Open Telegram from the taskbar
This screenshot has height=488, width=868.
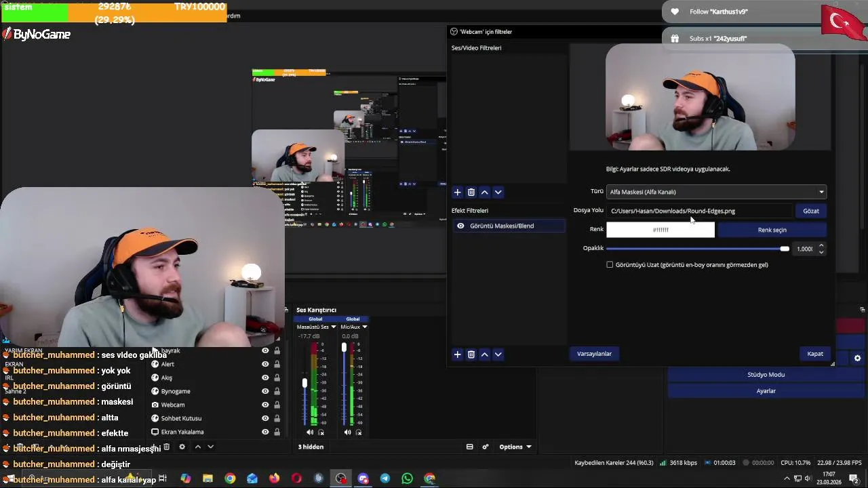pos(385,479)
